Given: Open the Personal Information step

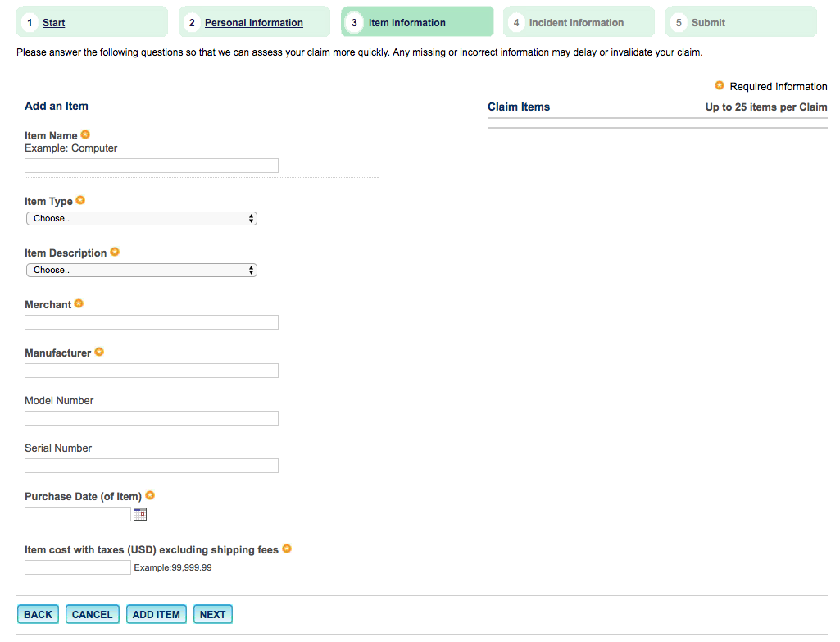Looking at the screenshot, I should [x=253, y=23].
